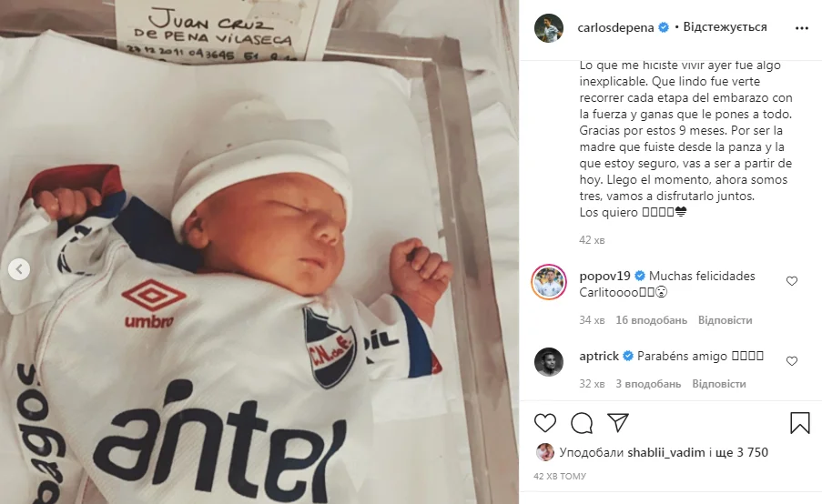The width and height of the screenshot is (822, 504).
Task: View 3 вподобань on aptrick comment
Action: 648,384
